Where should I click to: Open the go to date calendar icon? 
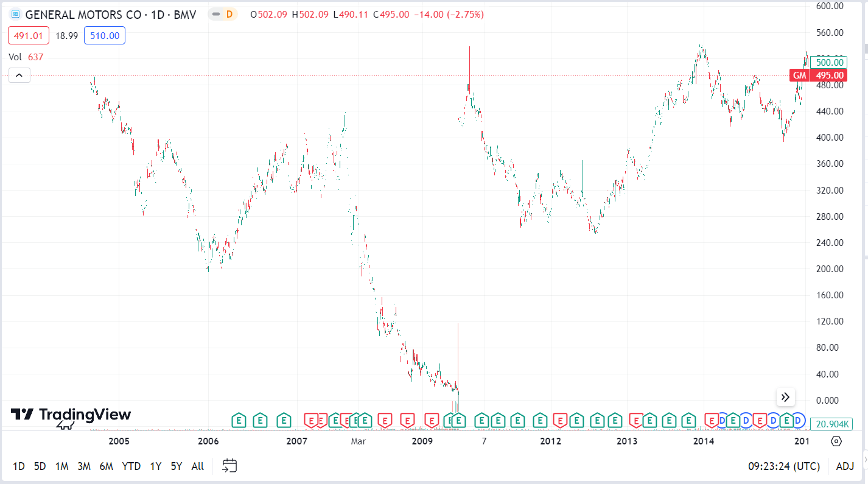tap(229, 466)
